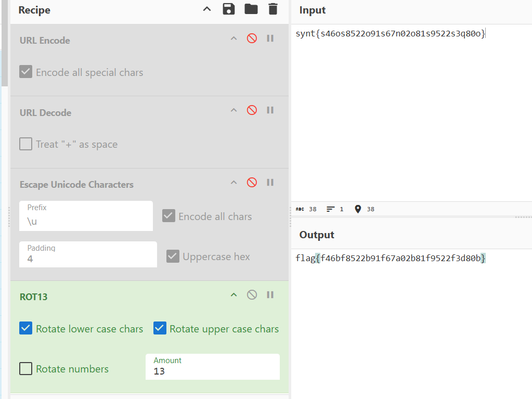This screenshot has width=532, height=399.
Task: Set breakpoint on URL Encode
Action: pyautogui.click(x=270, y=38)
